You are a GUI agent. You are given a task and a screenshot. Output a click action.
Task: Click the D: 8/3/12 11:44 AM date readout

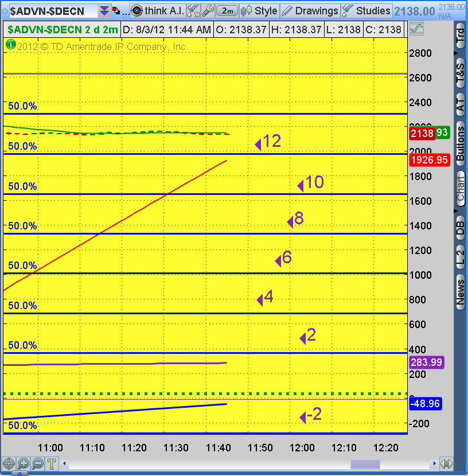point(167,30)
